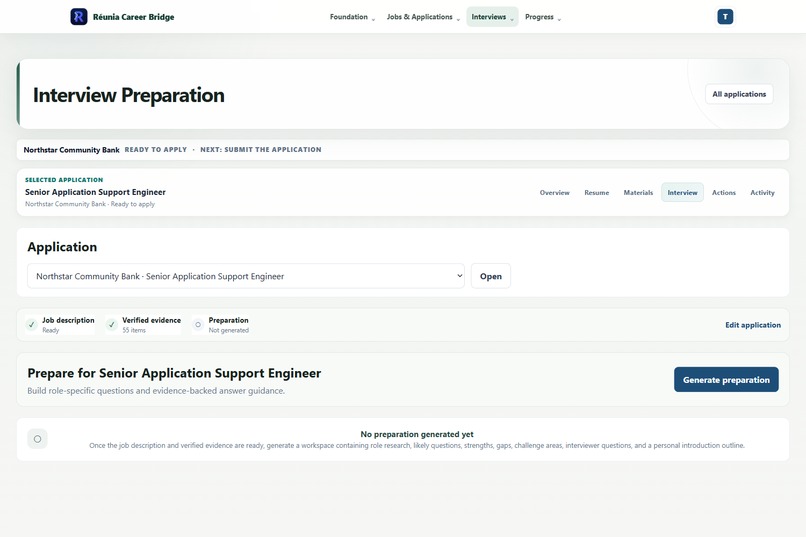Screen dimensions: 806x537
Task: Click the Job description ready checkmark icon
Action: pos(32,325)
